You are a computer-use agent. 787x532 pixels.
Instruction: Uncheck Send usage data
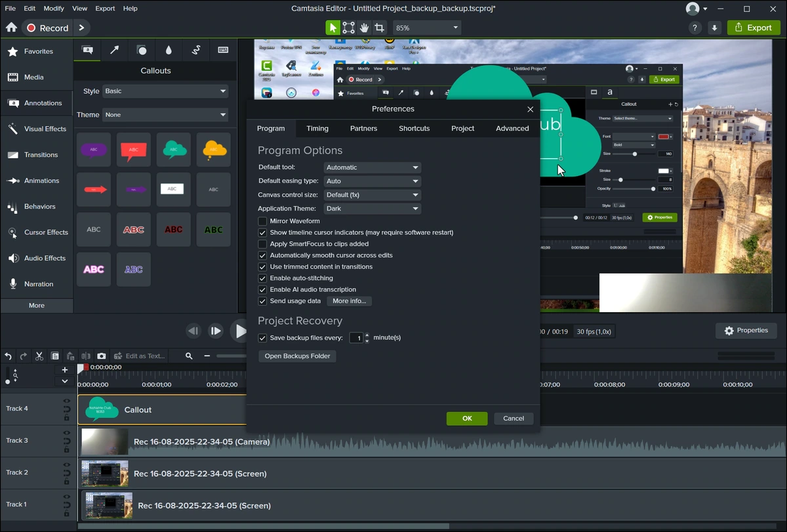262,301
